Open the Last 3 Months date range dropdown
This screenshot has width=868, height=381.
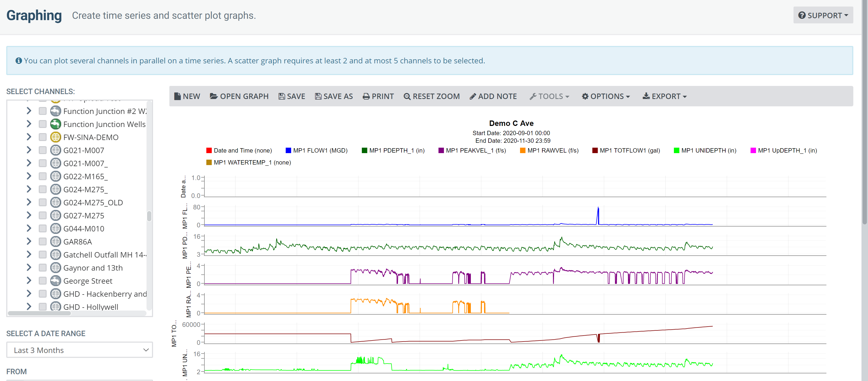tap(80, 350)
